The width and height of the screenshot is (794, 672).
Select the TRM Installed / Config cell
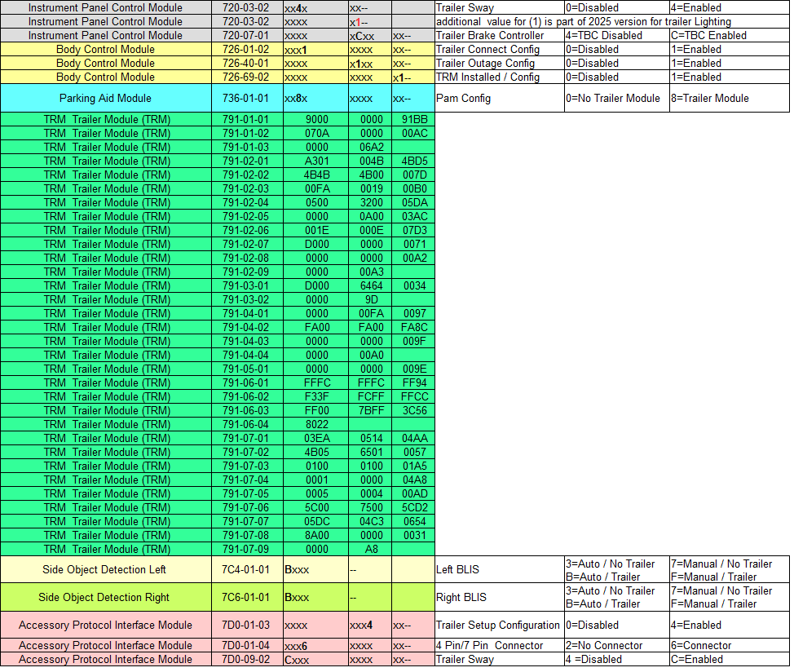point(499,77)
